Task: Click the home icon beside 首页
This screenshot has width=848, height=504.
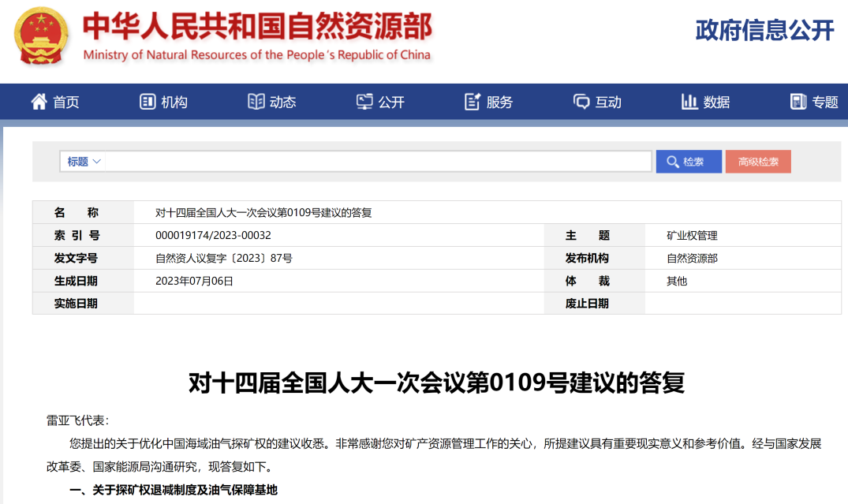Action: (39, 102)
